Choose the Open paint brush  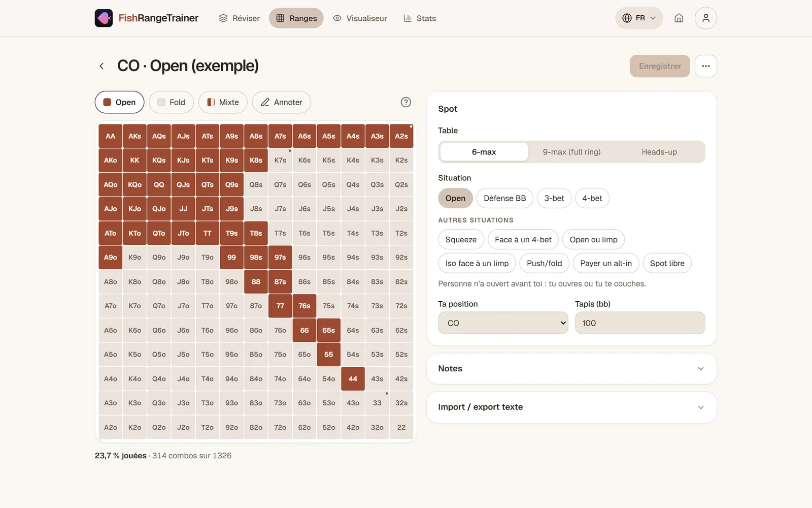(119, 102)
